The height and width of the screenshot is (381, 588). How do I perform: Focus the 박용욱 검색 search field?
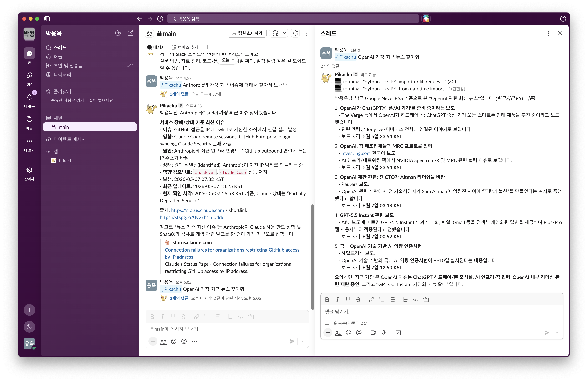[293, 19]
